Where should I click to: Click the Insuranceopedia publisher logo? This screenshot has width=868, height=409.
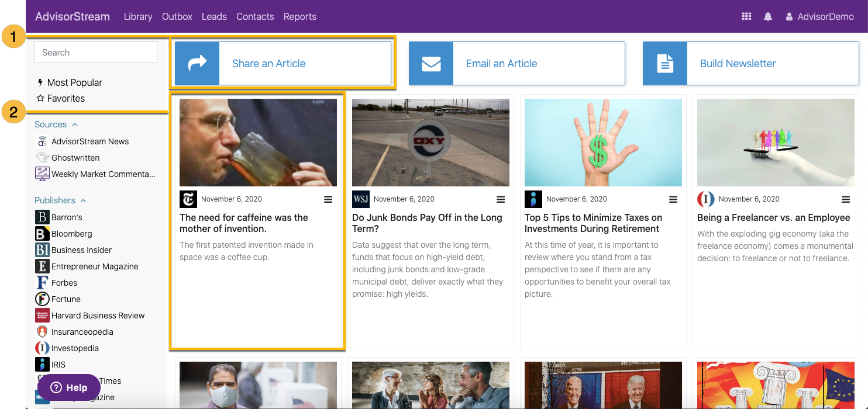click(x=42, y=332)
